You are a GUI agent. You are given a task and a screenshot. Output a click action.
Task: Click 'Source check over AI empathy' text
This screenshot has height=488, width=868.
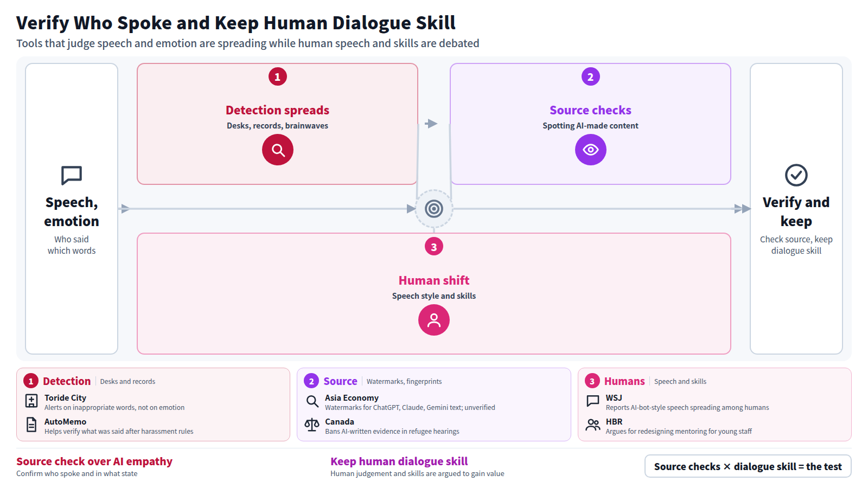tap(94, 461)
